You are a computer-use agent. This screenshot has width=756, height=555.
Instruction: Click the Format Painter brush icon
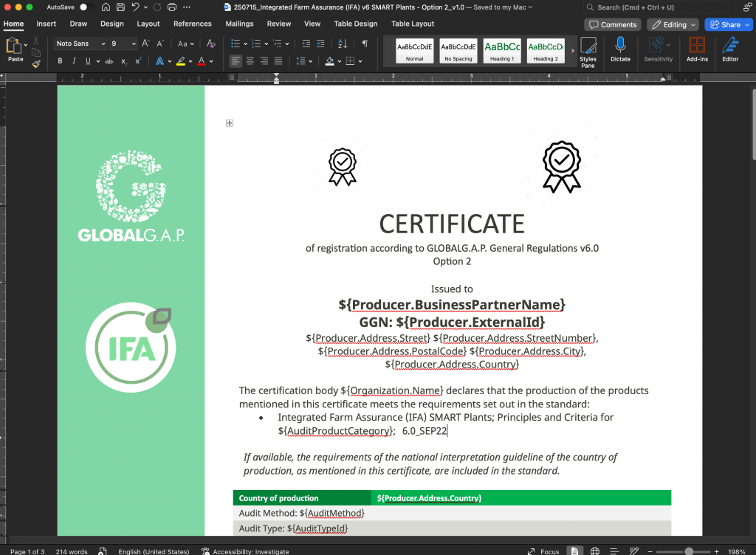36,64
